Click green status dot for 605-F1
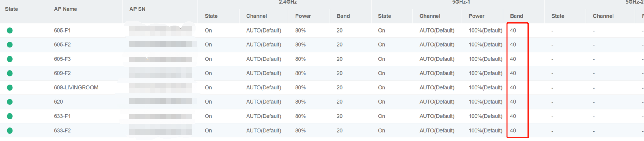Viewport: 644px width, 141px height. [x=10, y=31]
